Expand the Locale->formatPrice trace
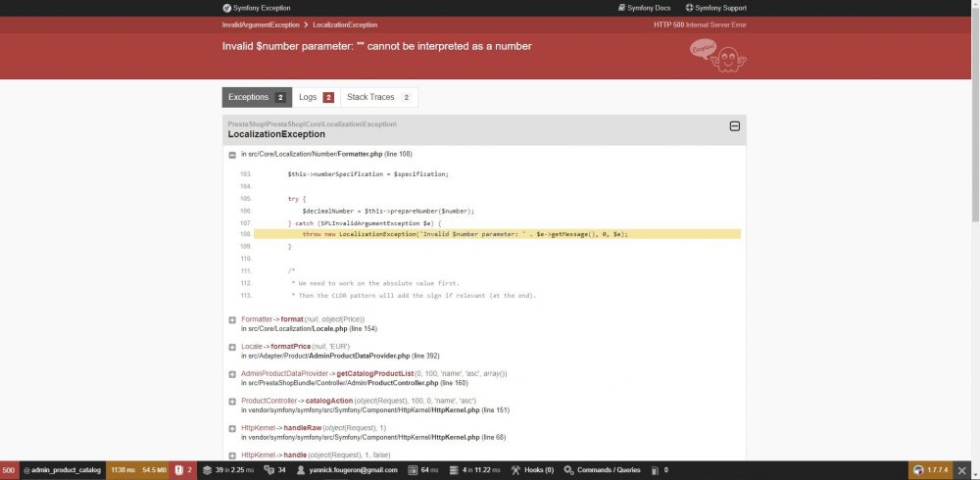Screen dimensions: 980x480 tap(232, 347)
